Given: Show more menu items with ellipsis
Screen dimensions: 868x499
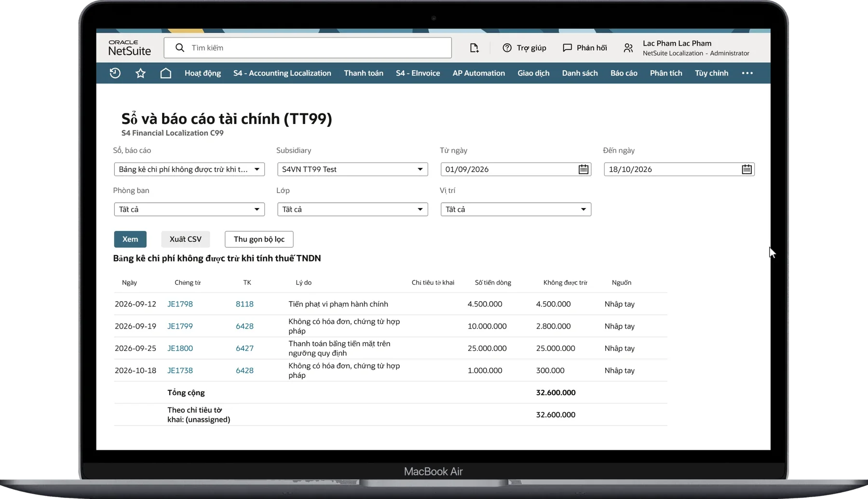Looking at the screenshot, I should (x=747, y=73).
